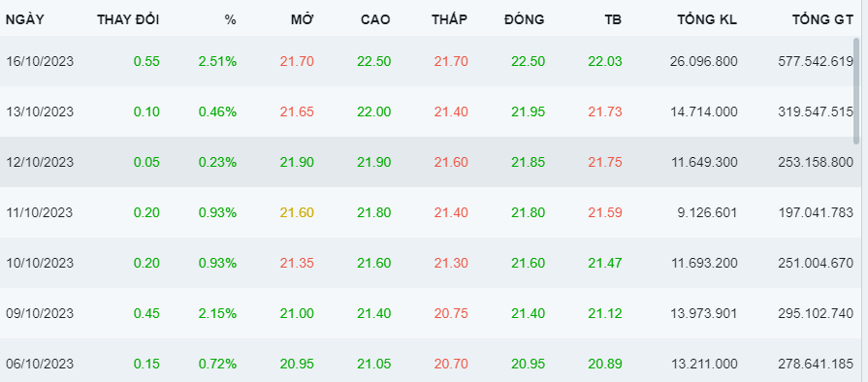Click total volume 26.096.800

[703, 61]
